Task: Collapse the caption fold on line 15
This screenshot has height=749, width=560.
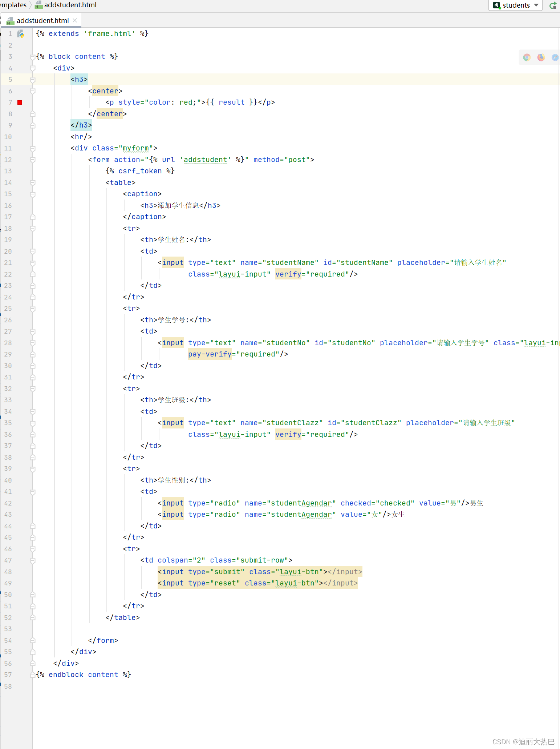Action: click(x=33, y=194)
